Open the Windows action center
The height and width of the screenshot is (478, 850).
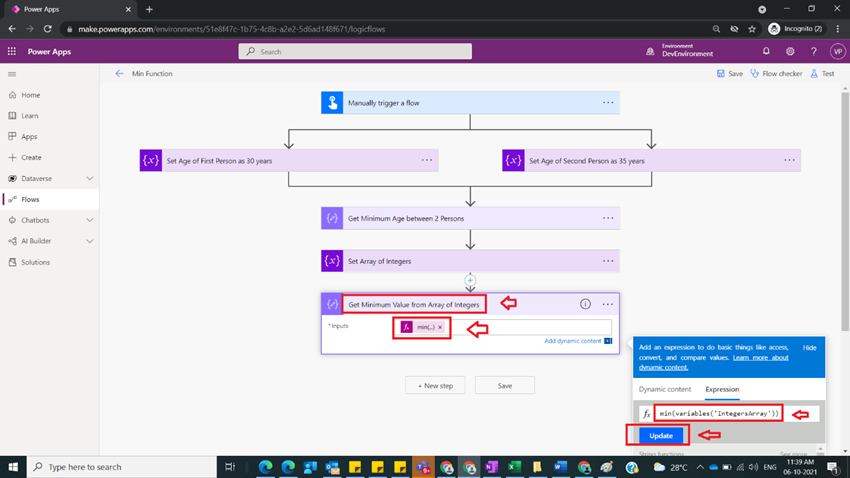coord(833,467)
